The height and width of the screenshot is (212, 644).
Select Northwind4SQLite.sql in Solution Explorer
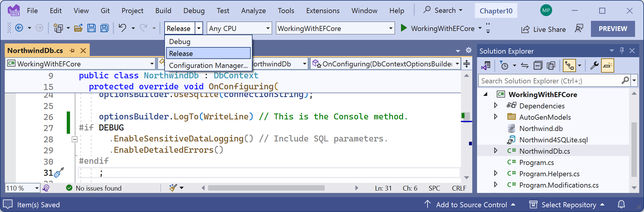(x=553, y=140)
